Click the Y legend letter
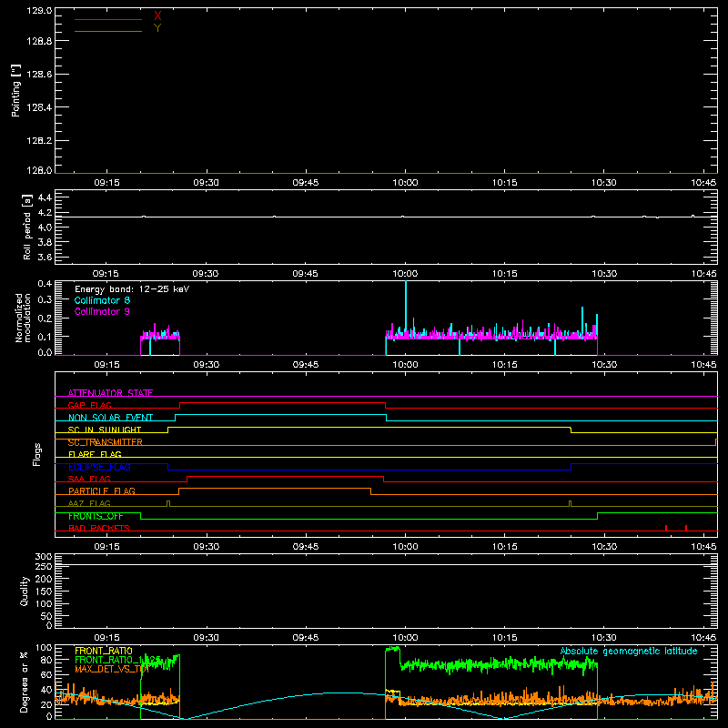The height and width of the screenshot is (728, 728). click(x=157, y=28)
